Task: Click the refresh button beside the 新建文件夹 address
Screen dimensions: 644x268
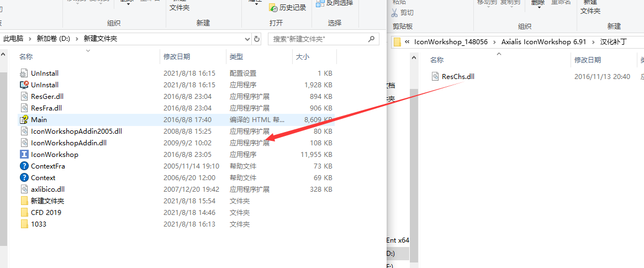Action: click(257, 39)
